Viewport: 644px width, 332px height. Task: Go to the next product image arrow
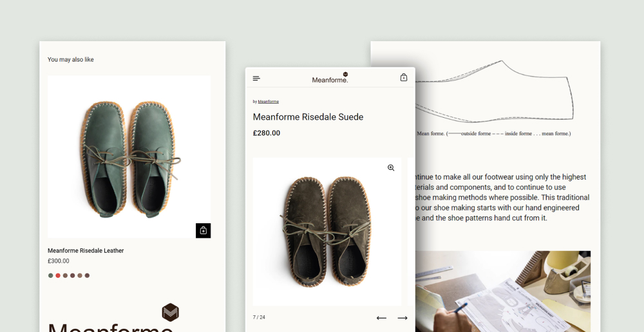pos(402,318)
